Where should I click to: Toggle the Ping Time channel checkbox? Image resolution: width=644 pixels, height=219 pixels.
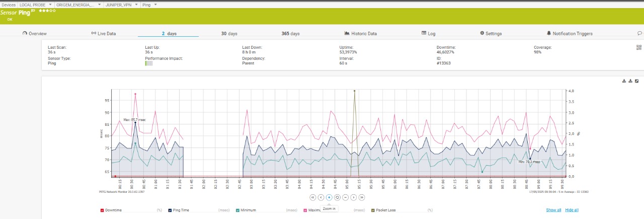[x=170, y=210]
